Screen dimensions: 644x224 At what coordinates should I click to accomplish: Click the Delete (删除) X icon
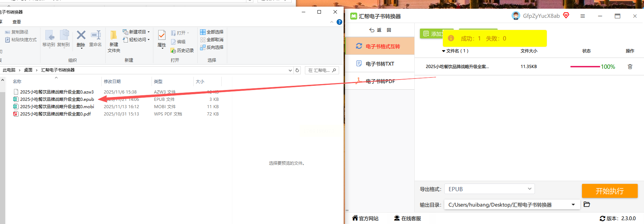pyautogui.click(x=81, y=35)
